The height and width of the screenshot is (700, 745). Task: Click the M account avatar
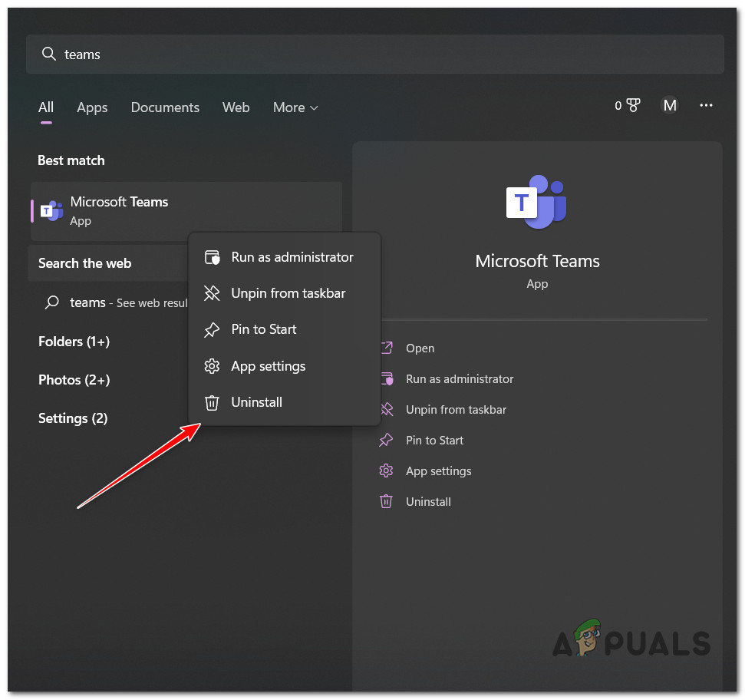tap(669, 105)
